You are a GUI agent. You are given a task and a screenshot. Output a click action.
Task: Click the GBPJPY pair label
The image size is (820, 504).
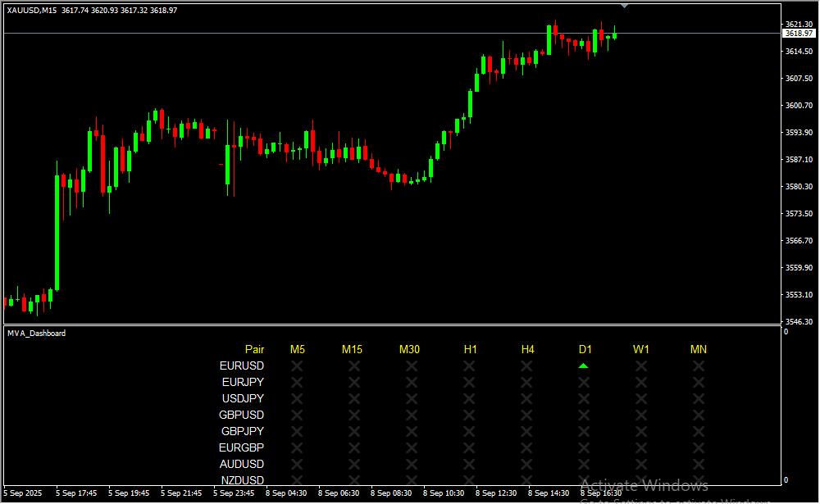tap(243, 431)
